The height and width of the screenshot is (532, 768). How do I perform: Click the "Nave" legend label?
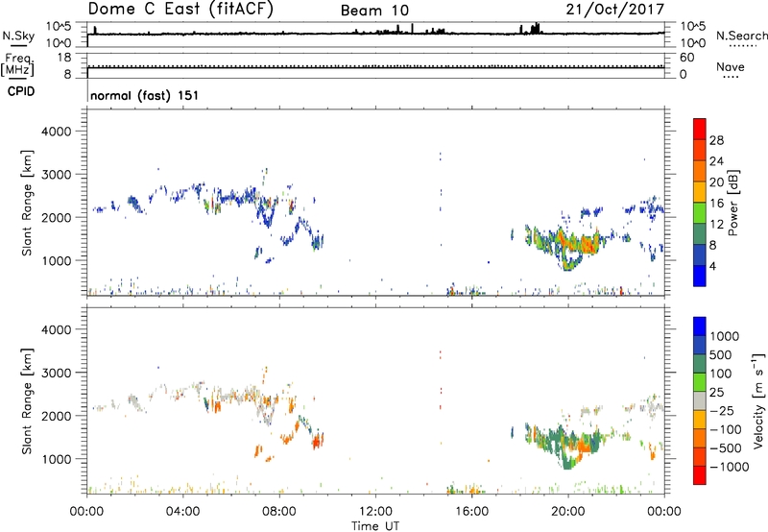(x=731, y=66)
